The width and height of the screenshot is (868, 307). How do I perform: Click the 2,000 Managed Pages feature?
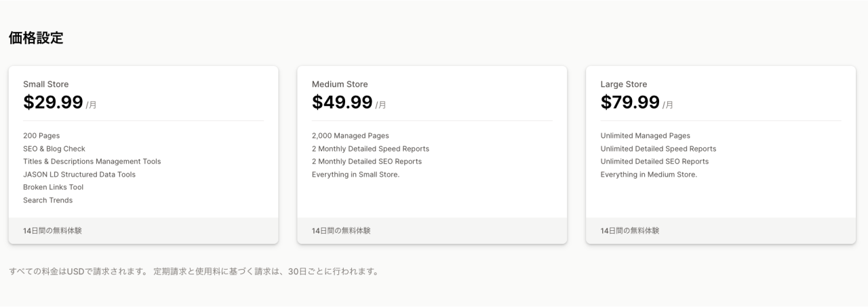click(x=351, y=136)
